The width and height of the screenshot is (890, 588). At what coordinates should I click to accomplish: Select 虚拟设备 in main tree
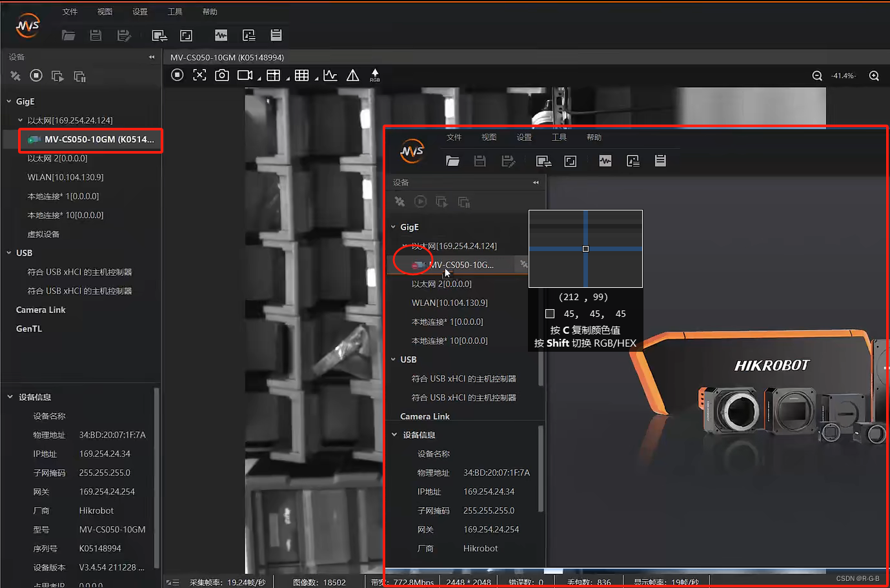click(43, 234)
